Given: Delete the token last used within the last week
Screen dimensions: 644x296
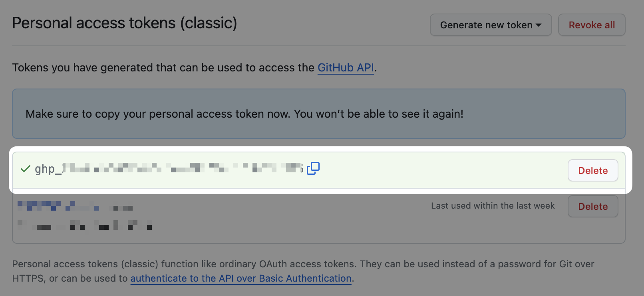Looking at the screenshot, I should tap(593, 206).
